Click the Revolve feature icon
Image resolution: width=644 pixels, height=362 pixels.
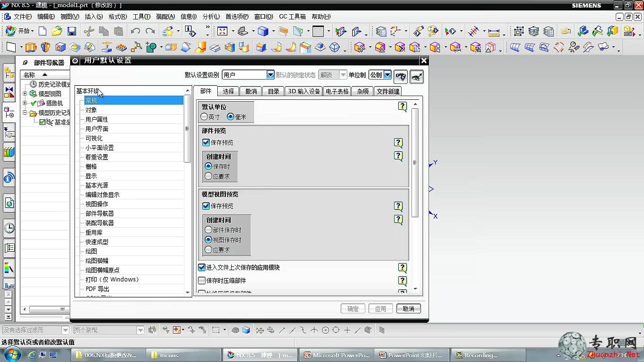coord(45,47)
